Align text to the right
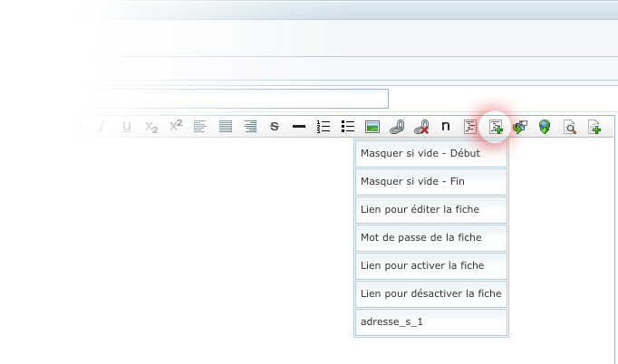This screenshot has height=364, width=618. click(250, 127)
